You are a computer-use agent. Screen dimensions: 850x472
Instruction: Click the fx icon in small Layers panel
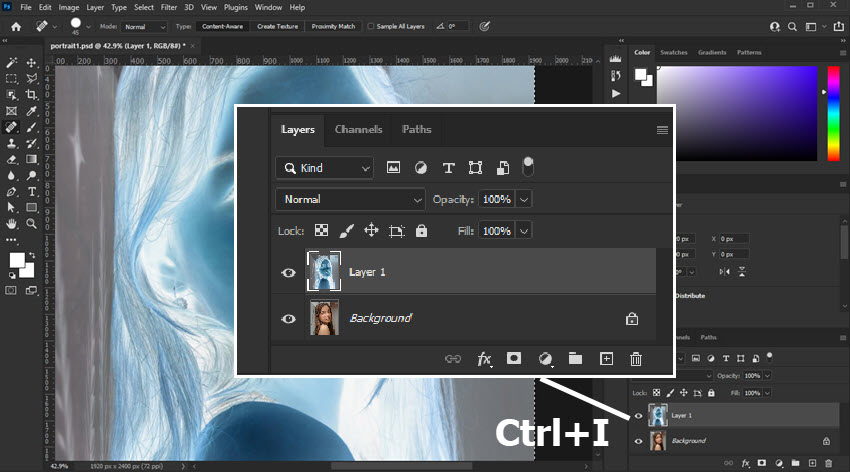click(x=746, y=463)
